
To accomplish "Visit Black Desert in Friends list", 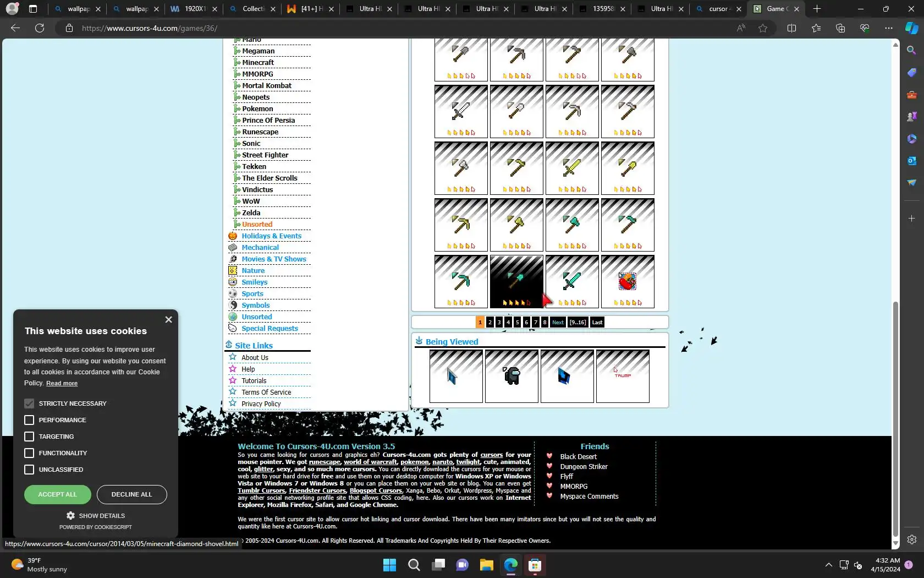I will (x=578, y=457).
